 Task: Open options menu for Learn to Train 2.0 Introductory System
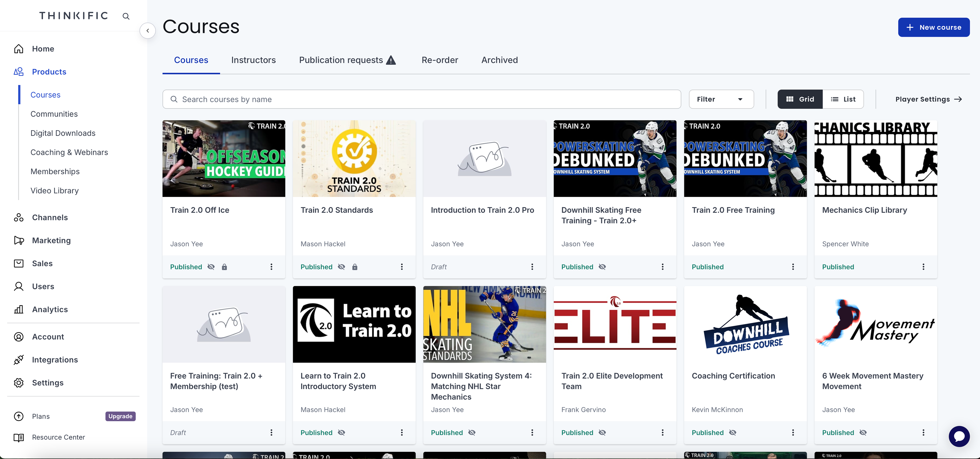point(402,433)
